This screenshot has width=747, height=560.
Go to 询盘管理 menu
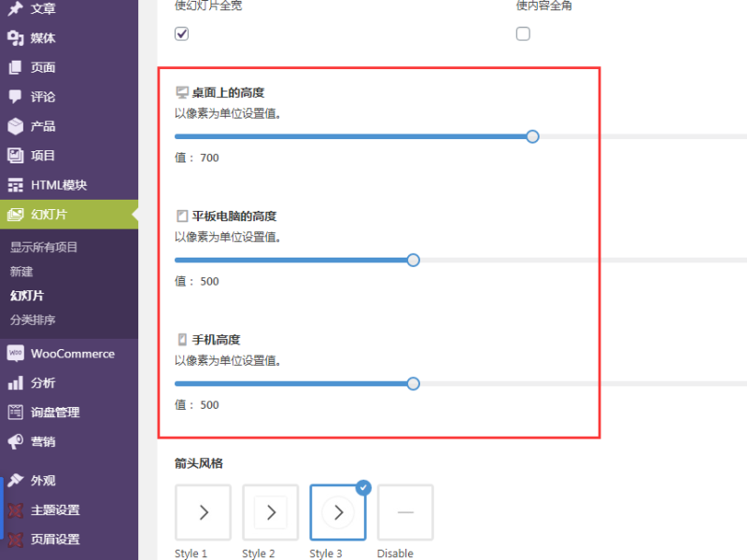click(x=69, y=413)
